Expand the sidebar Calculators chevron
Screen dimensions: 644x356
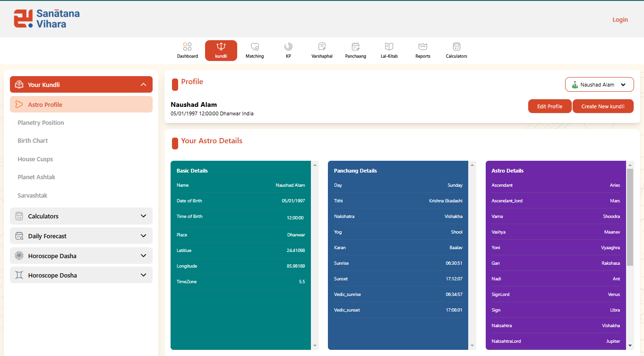[x=144, y=216]
